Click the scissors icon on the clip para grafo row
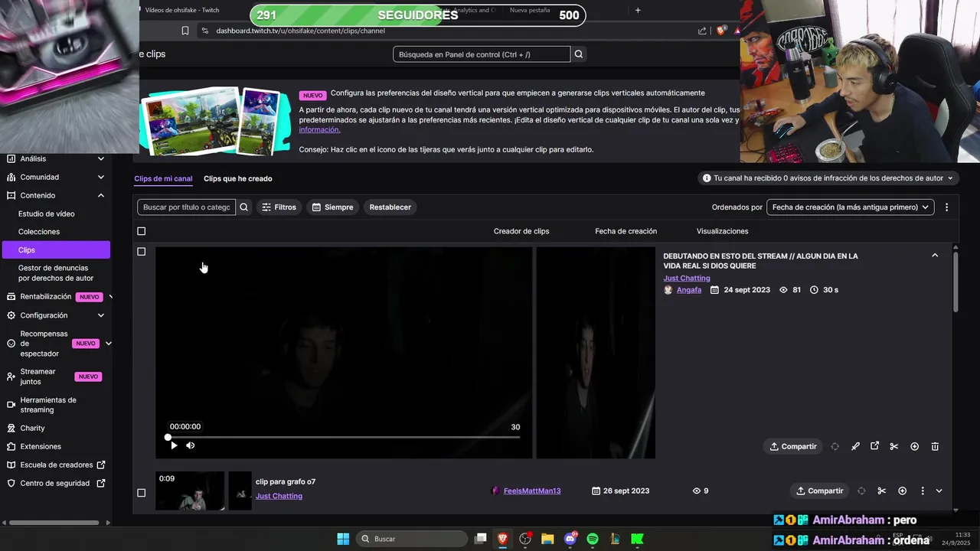980x551 pixels. 881,491
